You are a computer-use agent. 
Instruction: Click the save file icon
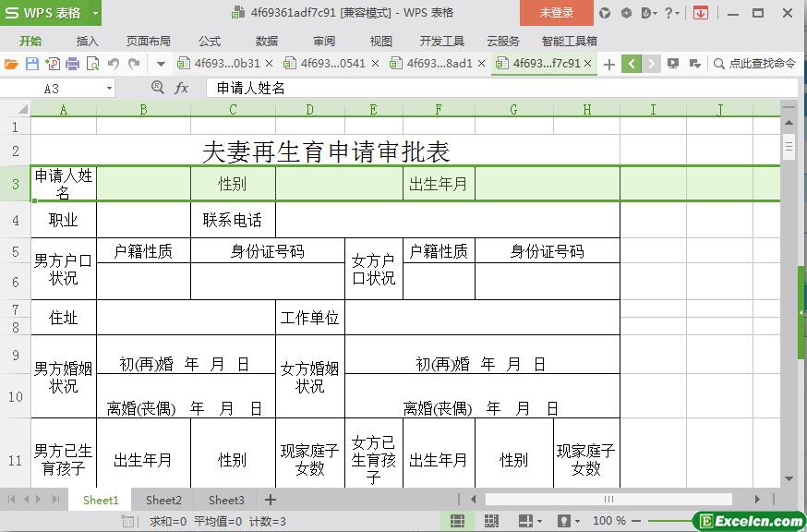click(x=31, y=64)
